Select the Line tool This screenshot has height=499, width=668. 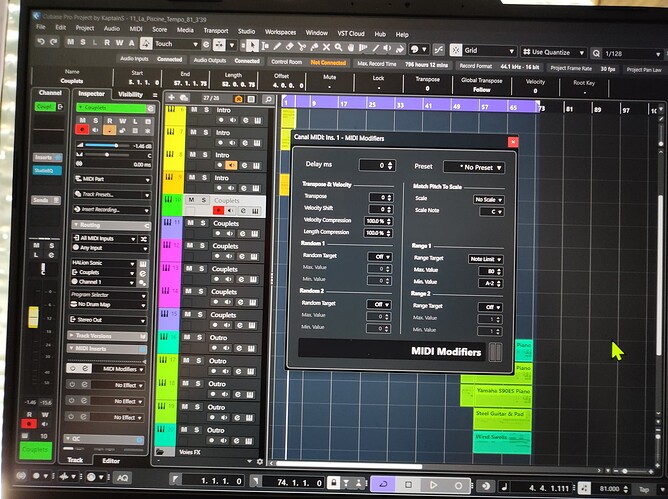click(x=375, y=49)
